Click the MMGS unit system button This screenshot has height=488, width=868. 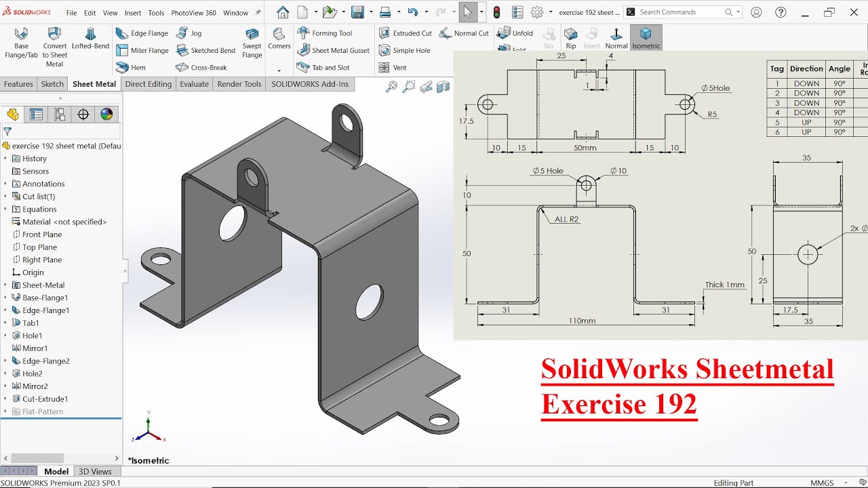click(823, 483)
